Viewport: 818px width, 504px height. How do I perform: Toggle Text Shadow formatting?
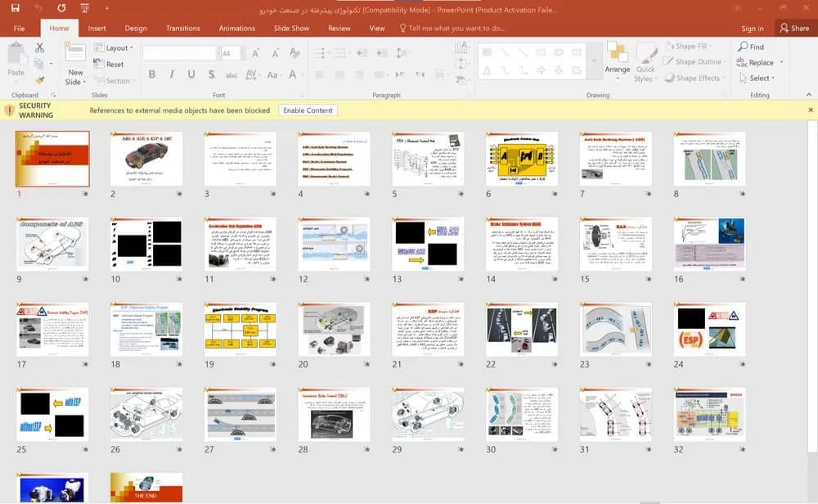211,74
